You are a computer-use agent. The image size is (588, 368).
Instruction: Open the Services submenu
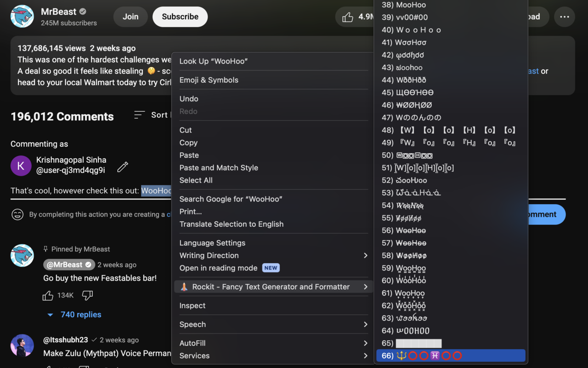click(x=273, y=356)
